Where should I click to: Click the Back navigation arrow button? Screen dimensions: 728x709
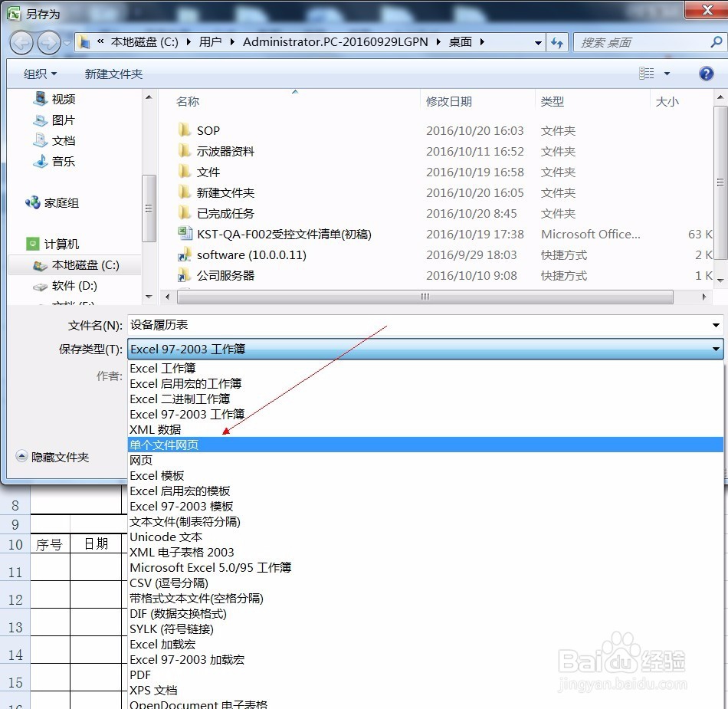click(x=21, y=43)
